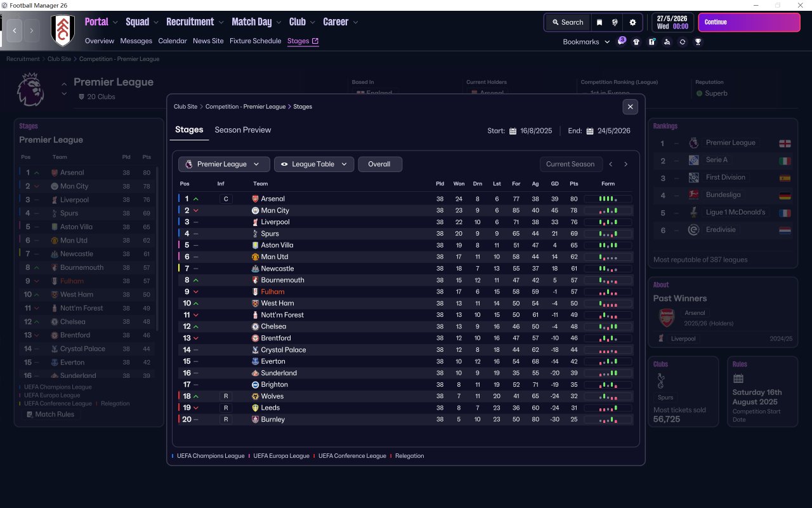Click the Wolves crest in the dialog table
The height and width of the screenshot is (508, 812).
click(x=255, y=396)
